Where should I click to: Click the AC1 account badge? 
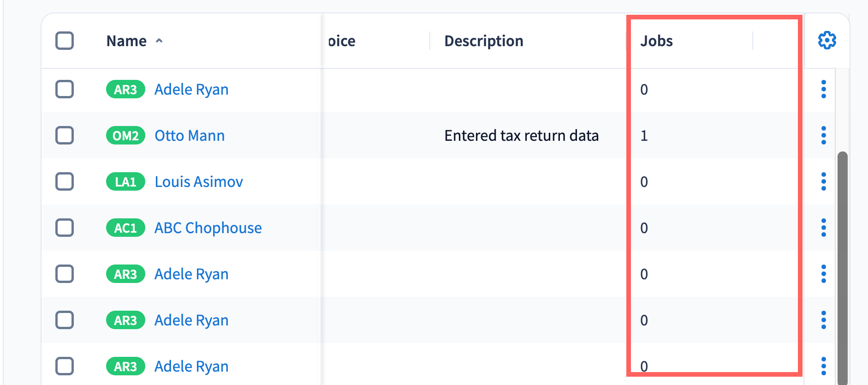point(125,228)
